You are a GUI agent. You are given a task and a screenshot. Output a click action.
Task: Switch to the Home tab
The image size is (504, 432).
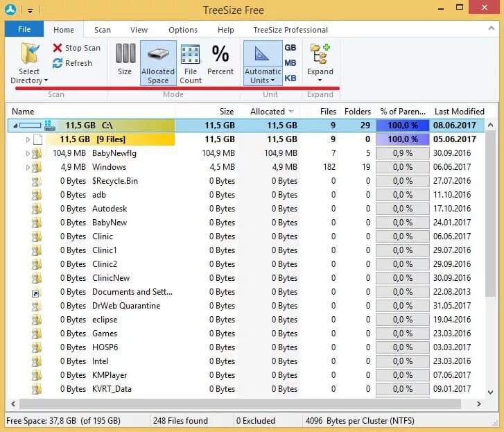[64, 30]
